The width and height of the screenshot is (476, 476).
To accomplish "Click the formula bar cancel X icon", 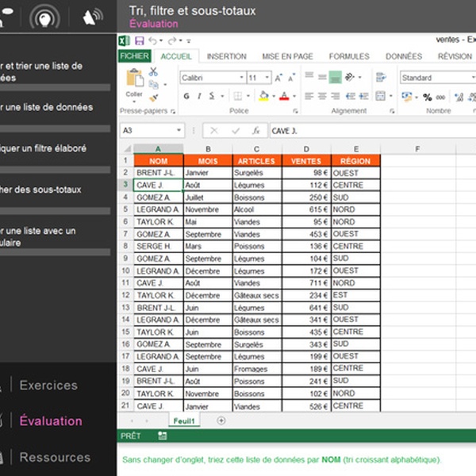I will [214, 131].
